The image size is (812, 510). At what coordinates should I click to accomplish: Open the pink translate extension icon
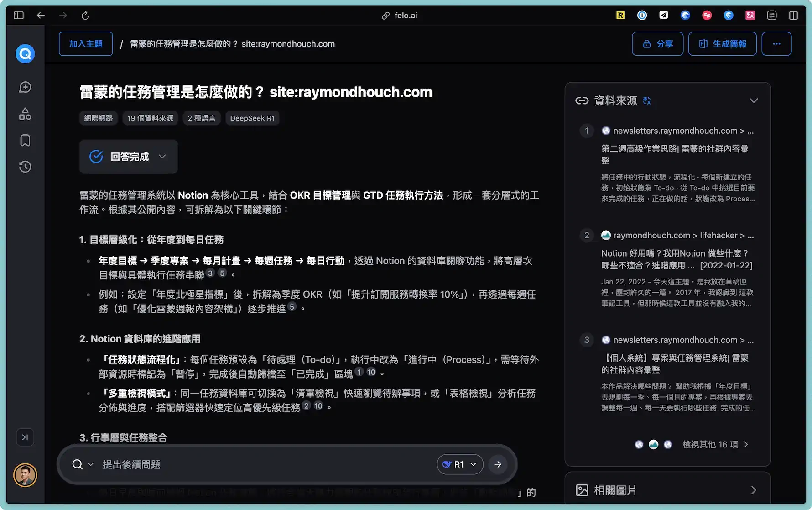pos(750,16)
